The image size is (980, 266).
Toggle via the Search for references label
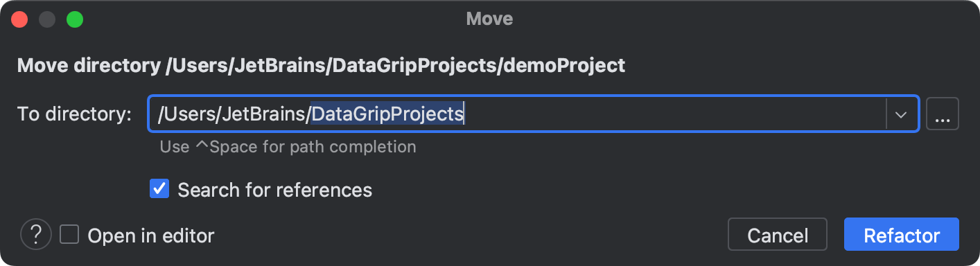point(275,189)
